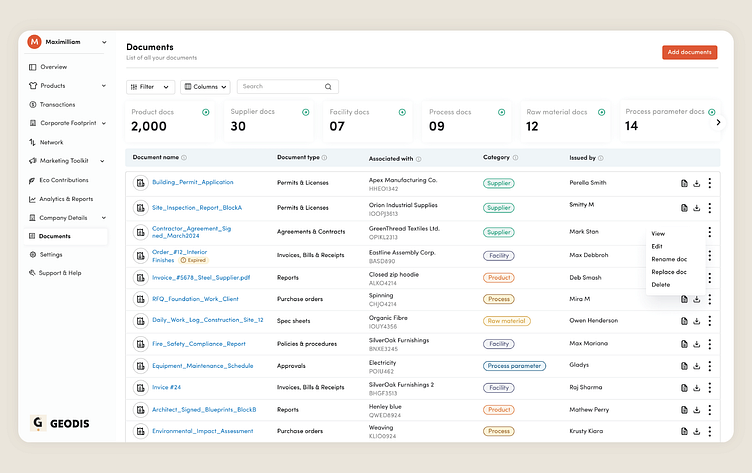The image size is (752, 473).
Task: Open more options for Equipment_Maintenance_Schedule
Action: point(710,366)
